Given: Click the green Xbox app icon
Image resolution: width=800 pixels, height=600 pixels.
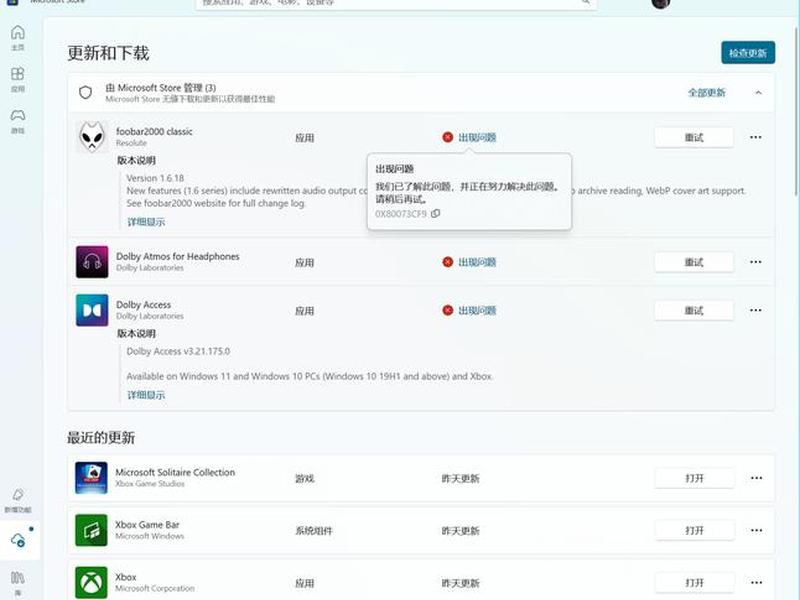Looking at the screenshot, I should click(91, 582).
